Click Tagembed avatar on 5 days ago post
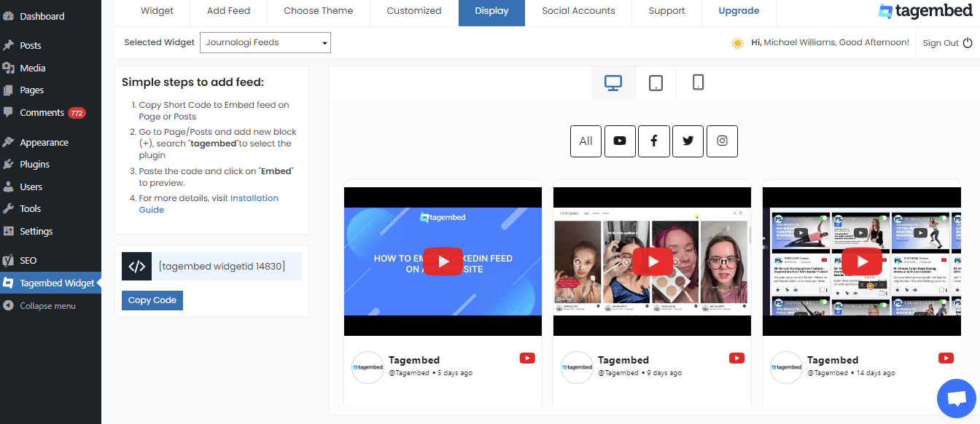 (367, 367)
